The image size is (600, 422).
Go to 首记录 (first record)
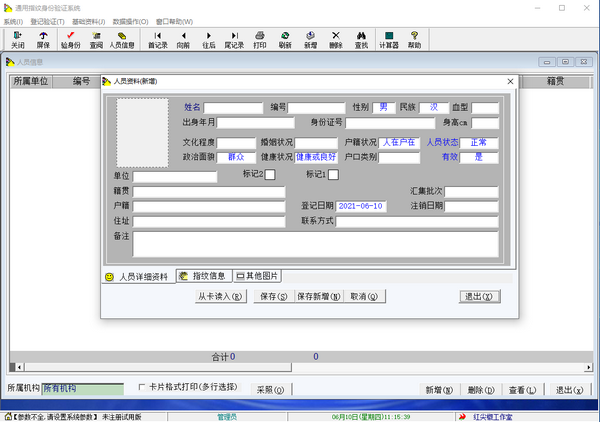click(157, 39)
